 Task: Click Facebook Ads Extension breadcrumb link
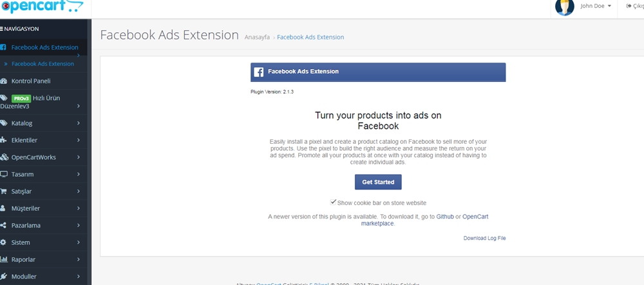pos(310,37)
